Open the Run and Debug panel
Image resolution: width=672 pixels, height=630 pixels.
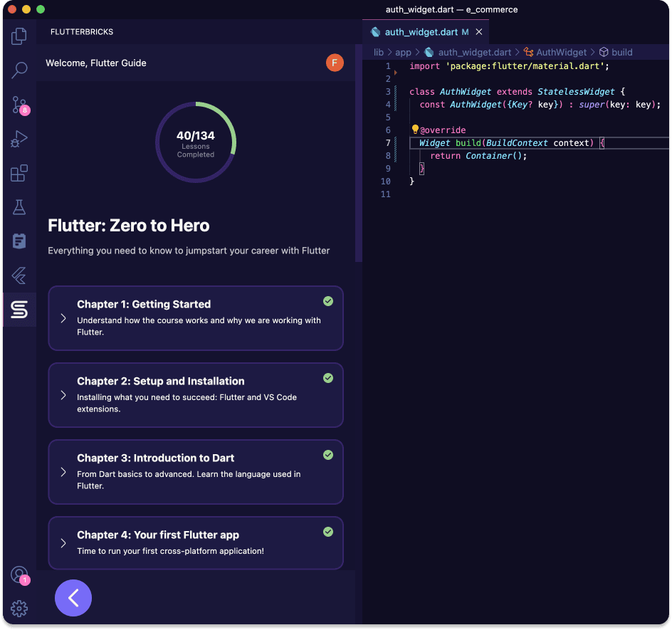19,138
